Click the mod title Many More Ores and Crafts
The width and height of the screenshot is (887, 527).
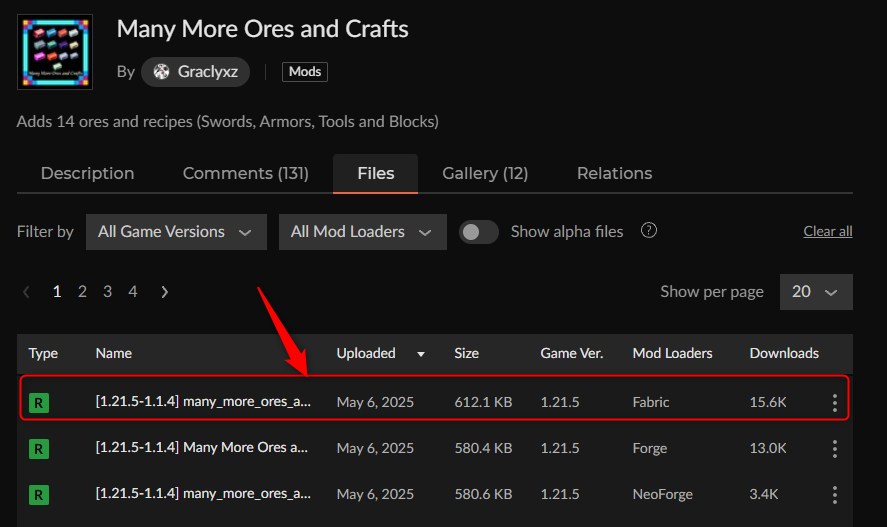262,29
